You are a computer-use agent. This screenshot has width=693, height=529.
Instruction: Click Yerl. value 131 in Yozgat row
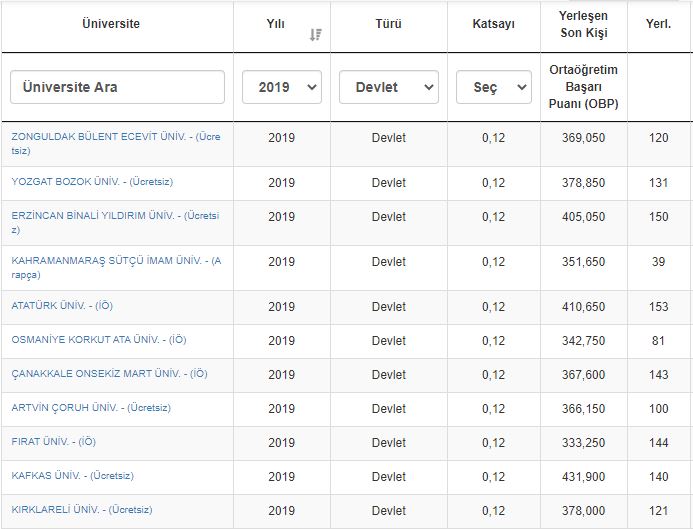(x=659, y=183)
